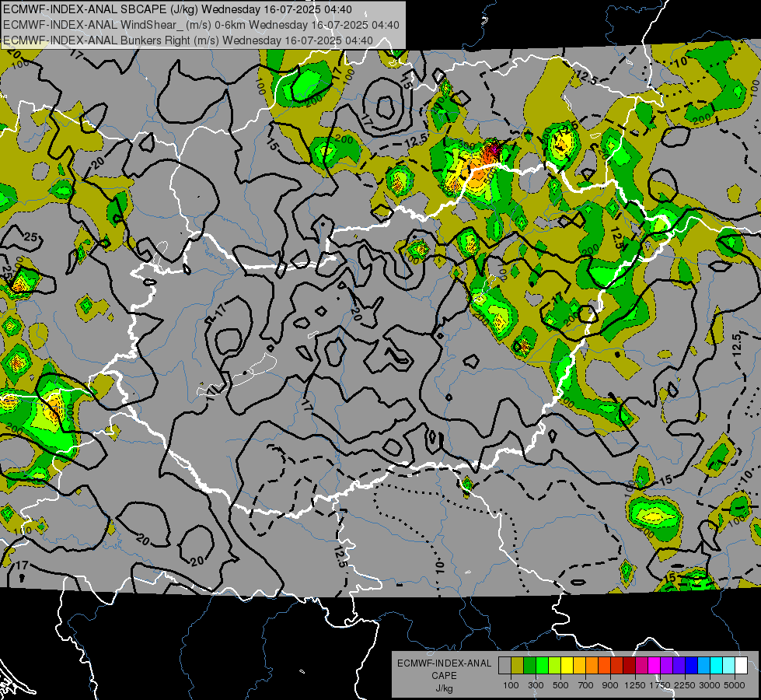The height and width of the screenshot is (700, 761).
Task: Click the J/kg legend unit label
Action: 444,689
